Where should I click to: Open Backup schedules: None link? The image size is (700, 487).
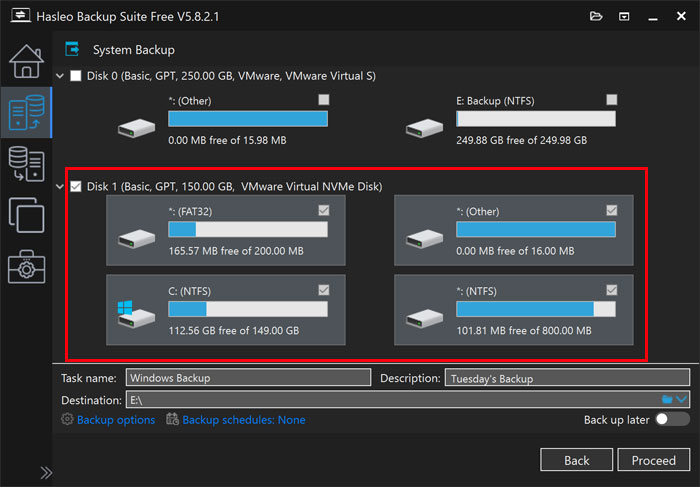click(x=244, y=420)
